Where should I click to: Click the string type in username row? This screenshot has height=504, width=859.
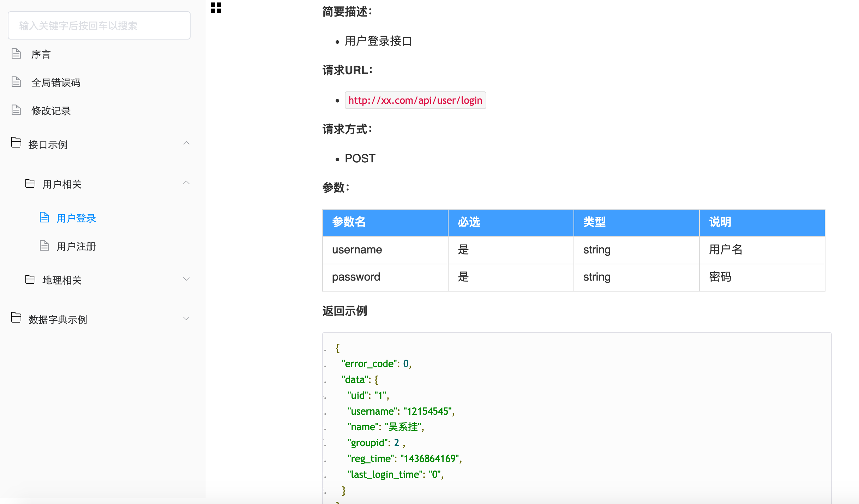[x=636, y=250]
